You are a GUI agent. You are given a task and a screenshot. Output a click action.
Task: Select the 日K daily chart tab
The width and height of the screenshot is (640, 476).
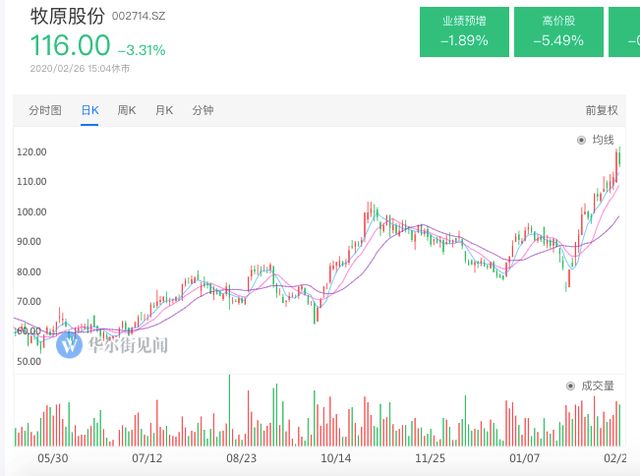(90, 110)
